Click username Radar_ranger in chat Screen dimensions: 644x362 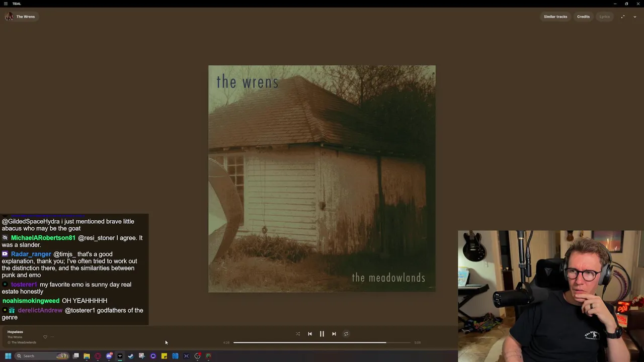[x=31, y=254]
